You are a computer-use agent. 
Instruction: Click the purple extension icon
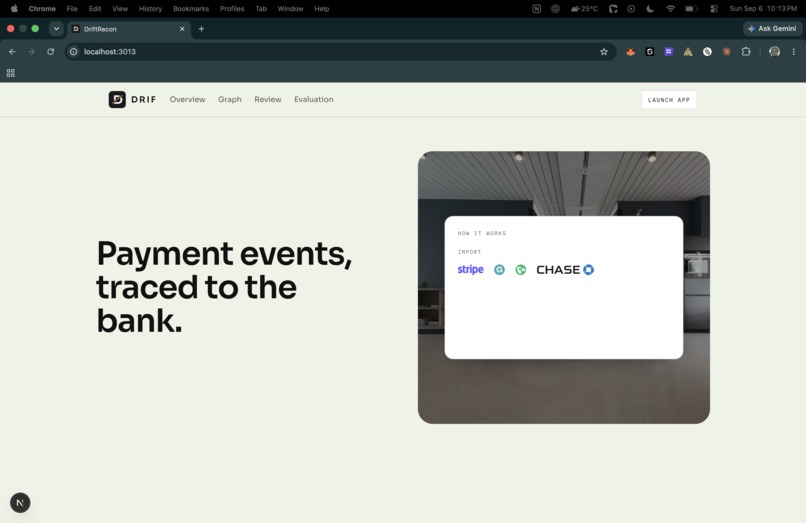point(669,51)
